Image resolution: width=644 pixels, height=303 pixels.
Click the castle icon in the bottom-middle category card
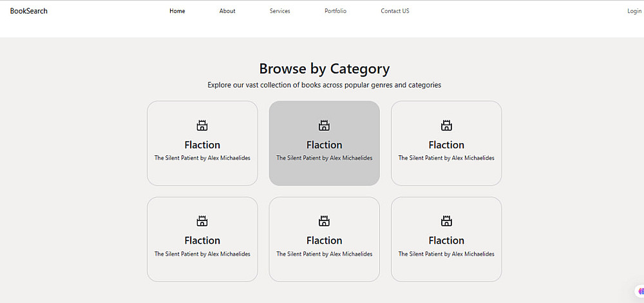325,221
